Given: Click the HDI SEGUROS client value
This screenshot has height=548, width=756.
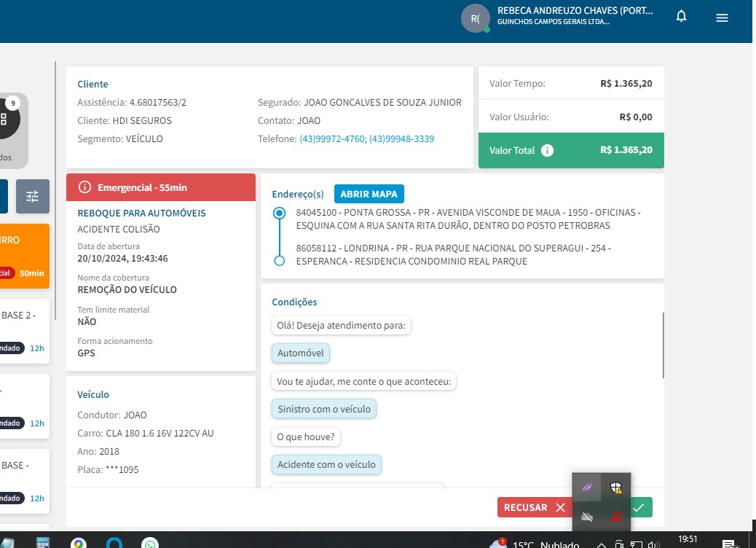Looking at the screenshot, I should (x=142, y=120).
